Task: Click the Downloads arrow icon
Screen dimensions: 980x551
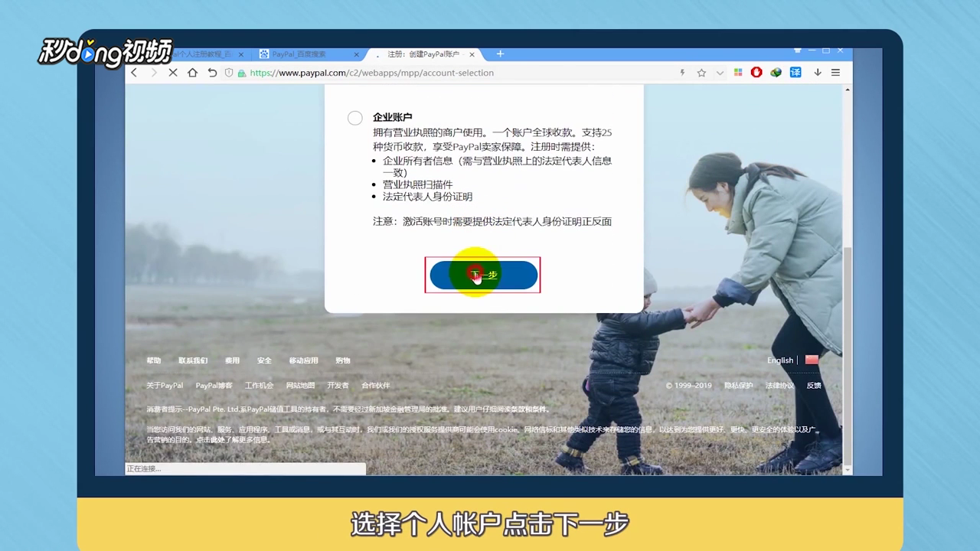Action: 817,72
